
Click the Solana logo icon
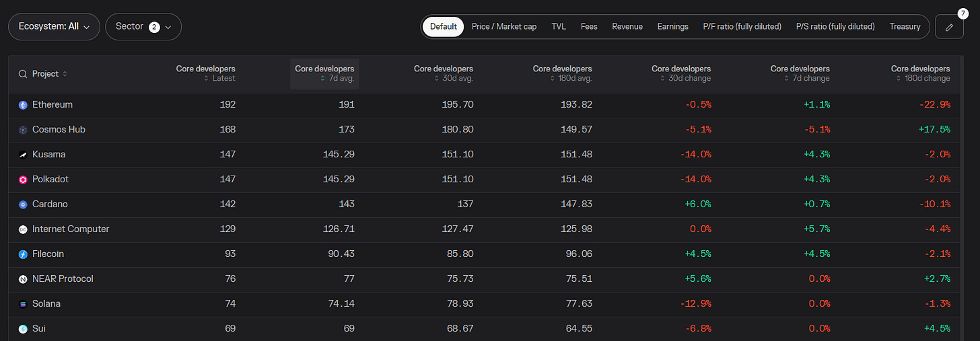[x=23, y=304]
